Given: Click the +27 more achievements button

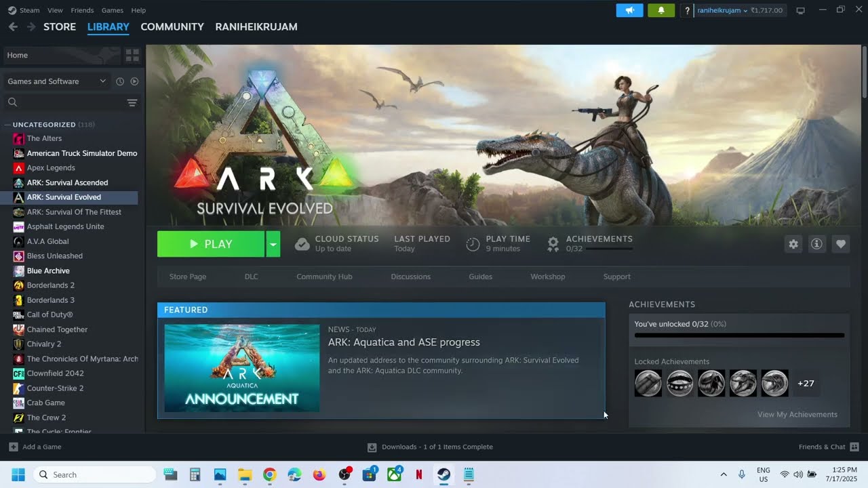Looking at the screenshot, I should click(806, 383).
